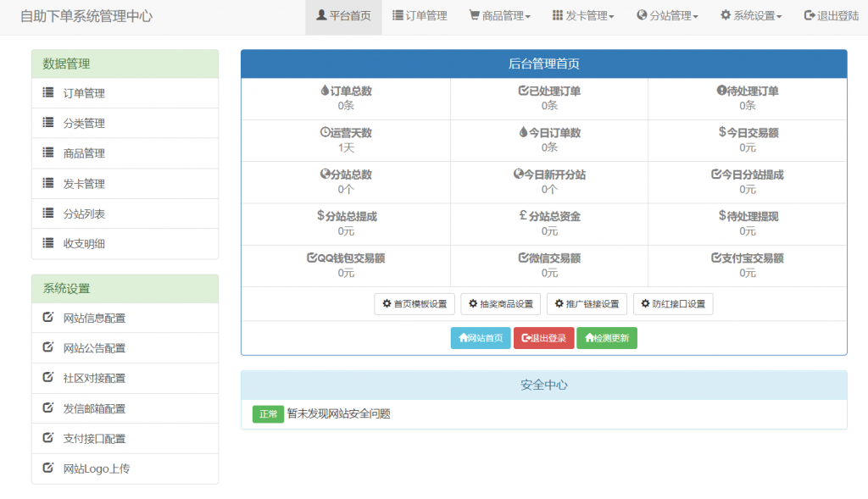Click edit icon beside 网站信息配置
This screenshot has width=868, height=499.
tap(48, 317)
